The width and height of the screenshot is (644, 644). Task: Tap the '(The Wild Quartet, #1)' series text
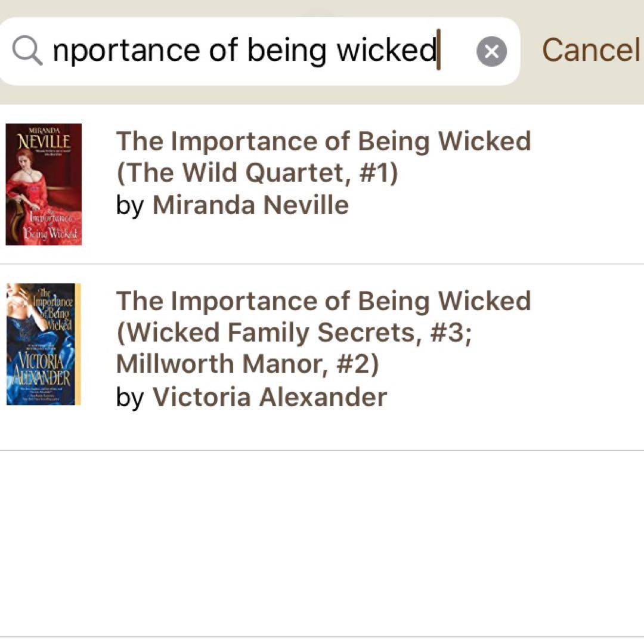point(257,172)
